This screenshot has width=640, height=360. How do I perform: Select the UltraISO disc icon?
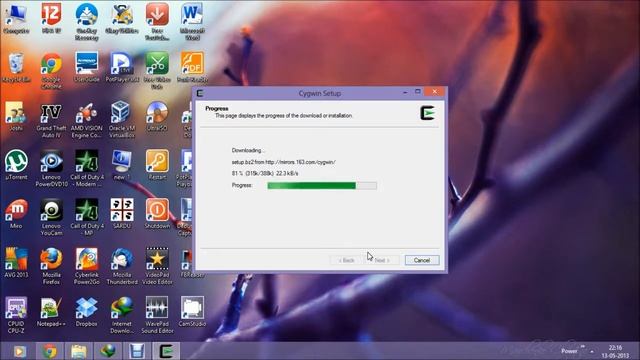coord(157,116)
